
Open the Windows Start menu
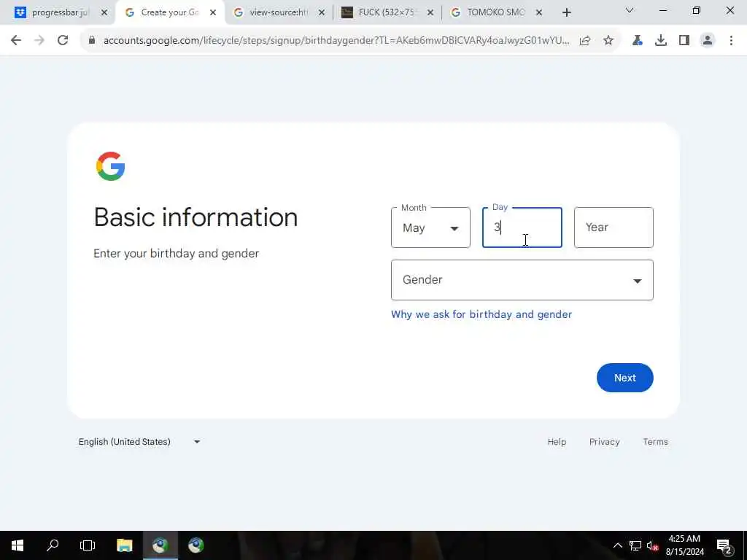(18, 545)
